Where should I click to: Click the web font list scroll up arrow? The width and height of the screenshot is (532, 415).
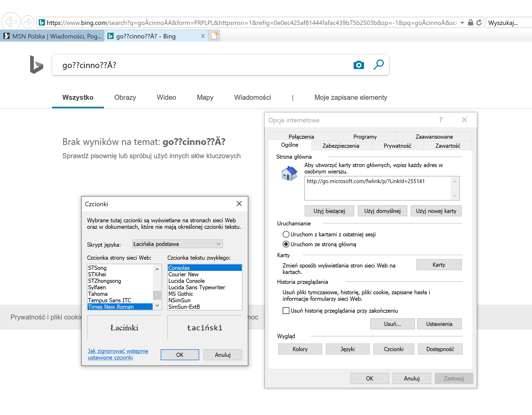(157, 269)
